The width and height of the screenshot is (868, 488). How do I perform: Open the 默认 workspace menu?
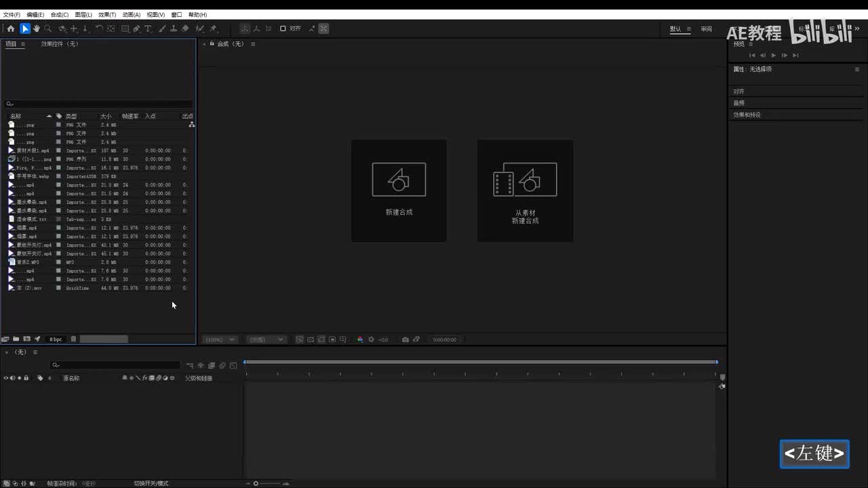(689, 29)
